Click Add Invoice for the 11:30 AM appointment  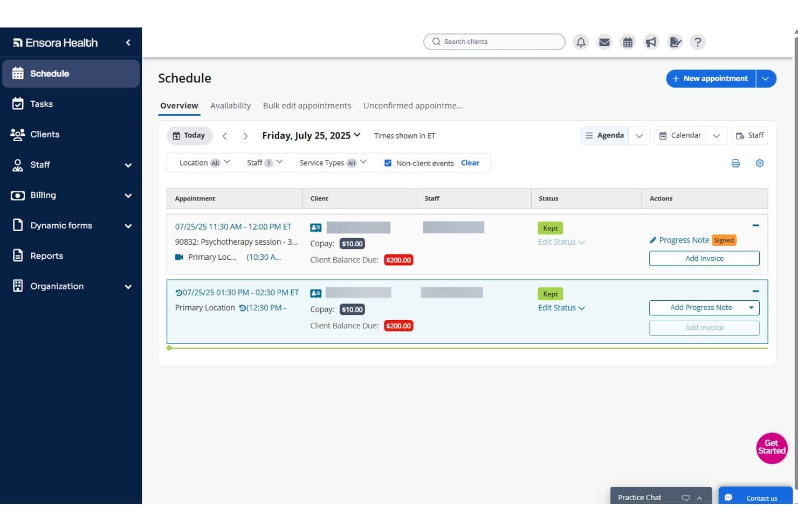704,259
